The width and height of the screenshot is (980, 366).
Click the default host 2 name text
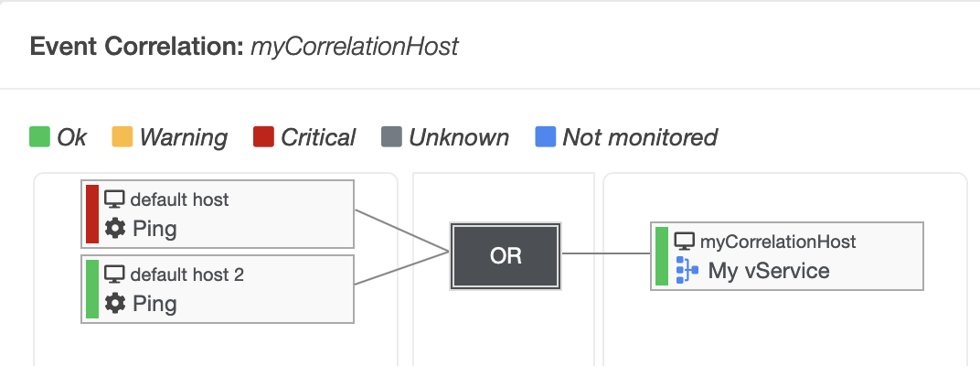click(x=186, y=274)
